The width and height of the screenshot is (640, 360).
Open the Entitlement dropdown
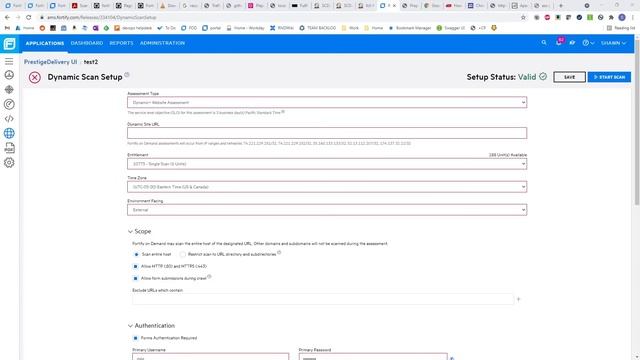pyautogui.click(x=327, y=164)
